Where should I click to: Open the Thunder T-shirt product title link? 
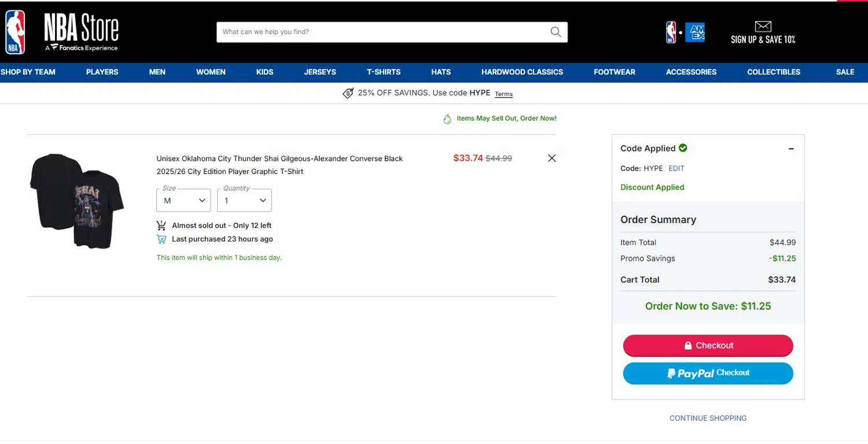(279, 165)
